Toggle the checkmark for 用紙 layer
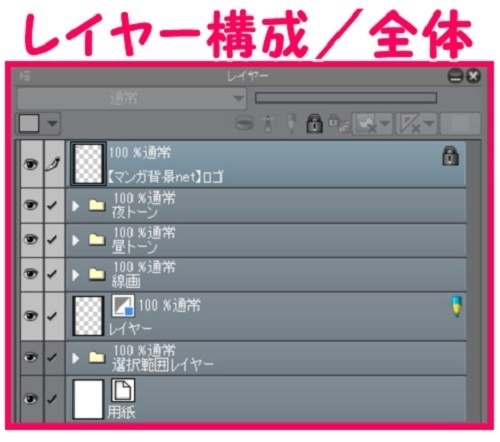500x442 pixels. click(52, 399)
